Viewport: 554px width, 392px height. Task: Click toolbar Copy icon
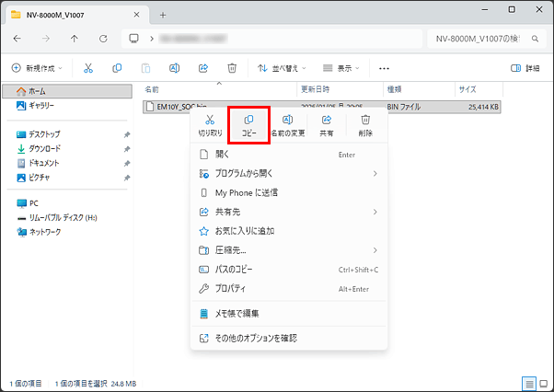point(117,68)
